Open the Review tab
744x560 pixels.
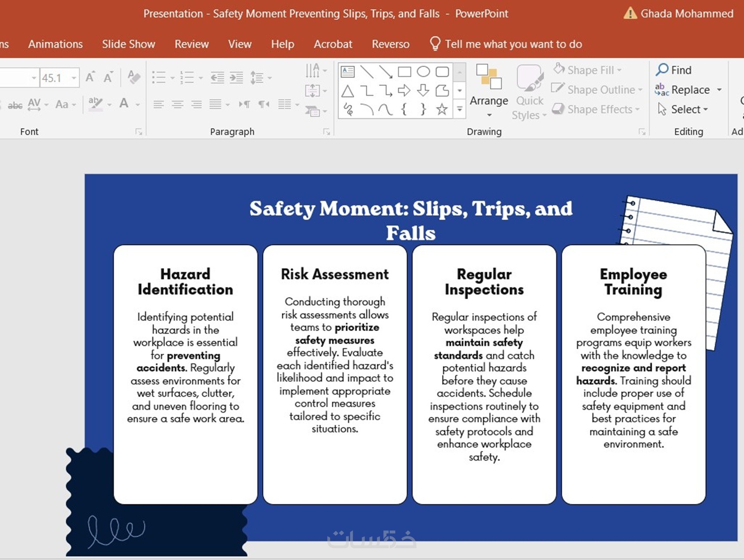(192, 44)
